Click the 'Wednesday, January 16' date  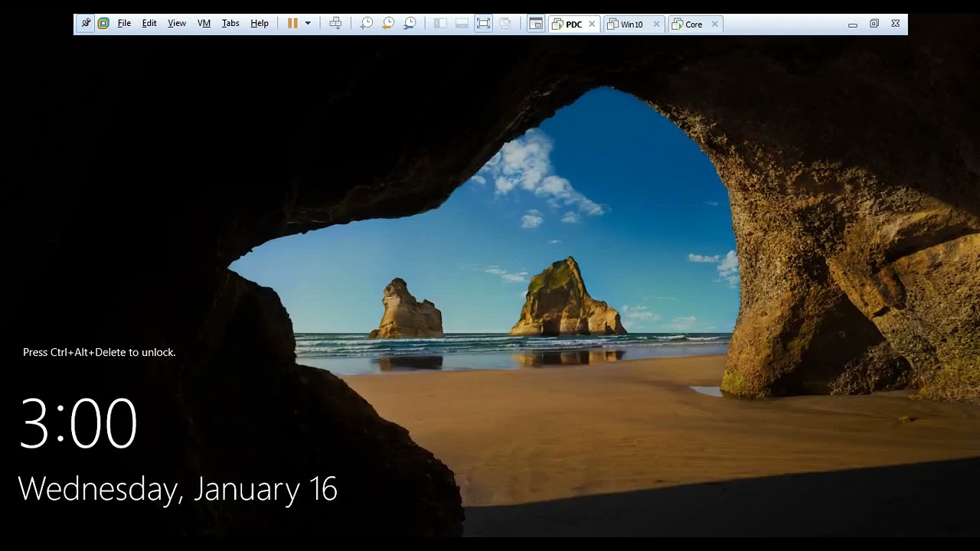pos(178,489)
